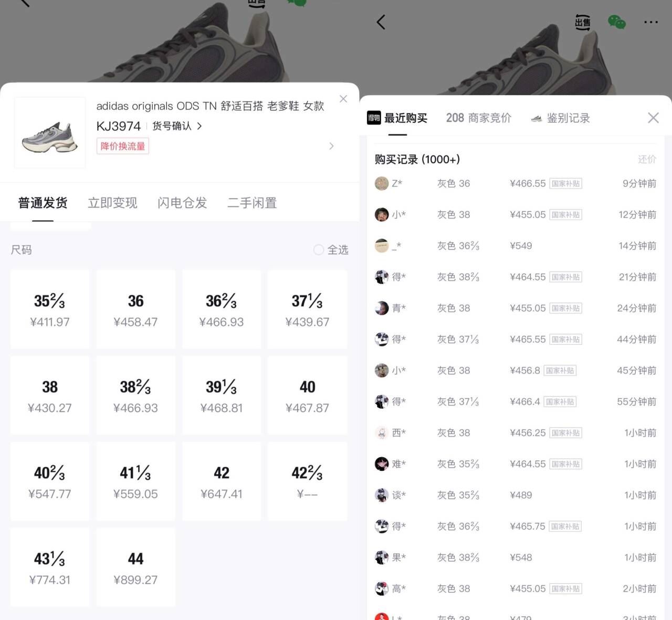The image size is (672, 620).
Task: Switch to 闪电仓发 tab
Action: coord(182,203)
